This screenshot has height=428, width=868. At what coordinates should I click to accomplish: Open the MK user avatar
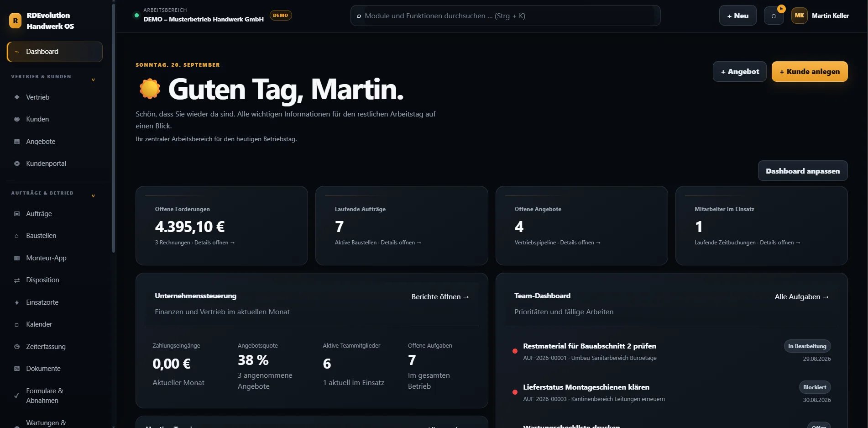(x=800, y=16)
